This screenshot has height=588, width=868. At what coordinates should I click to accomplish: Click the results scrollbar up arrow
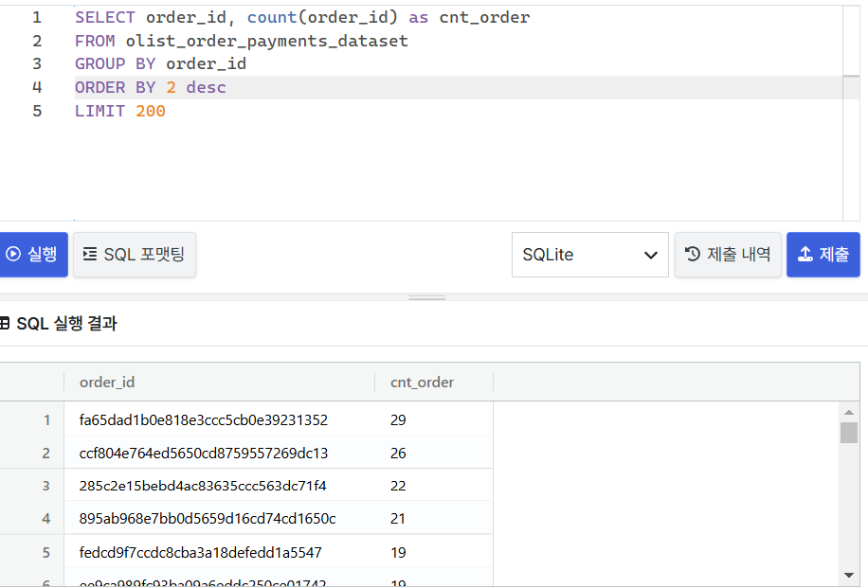pos(851,411)
